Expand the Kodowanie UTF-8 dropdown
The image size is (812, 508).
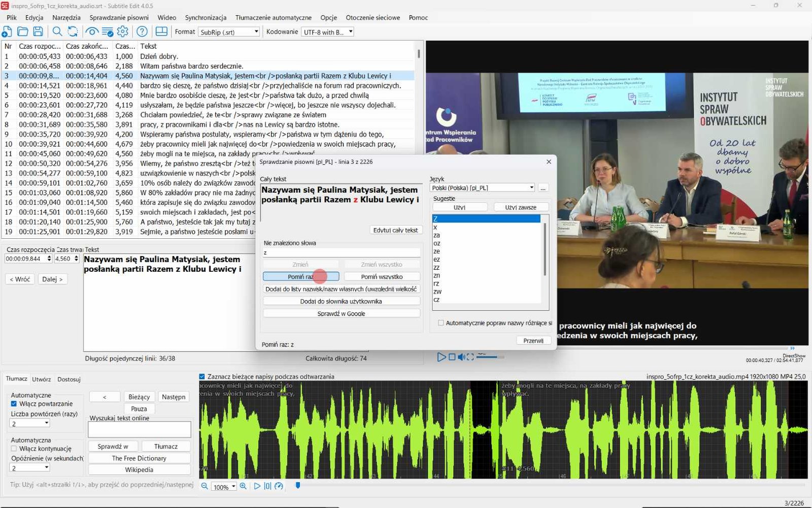[x=327, y=31]
